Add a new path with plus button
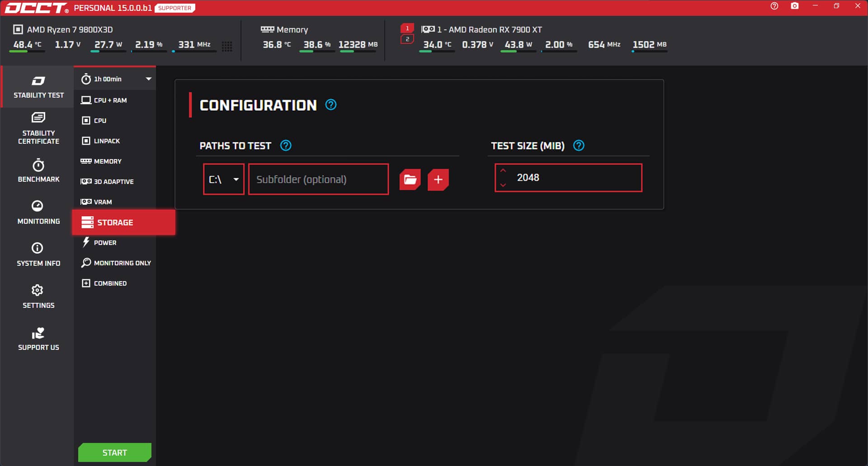The height and width of the screenshot is (466, 868). pos(438,179)
